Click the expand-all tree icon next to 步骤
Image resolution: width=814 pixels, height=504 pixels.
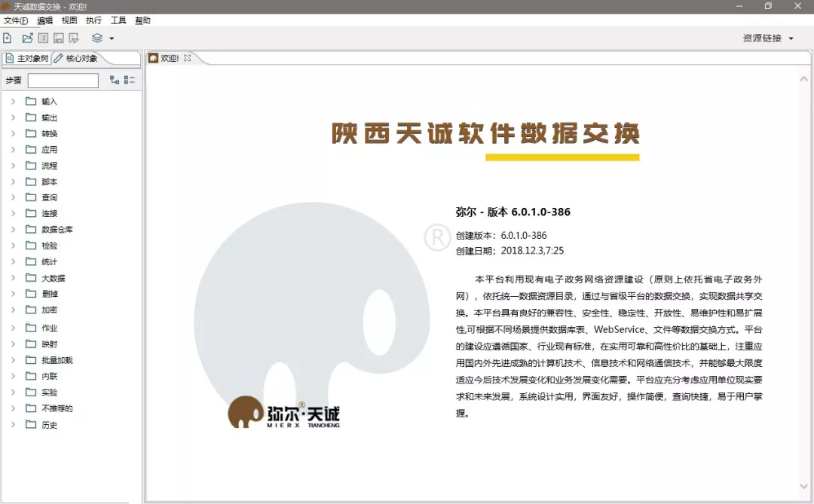pyautogui.click(x=115, y=80)
